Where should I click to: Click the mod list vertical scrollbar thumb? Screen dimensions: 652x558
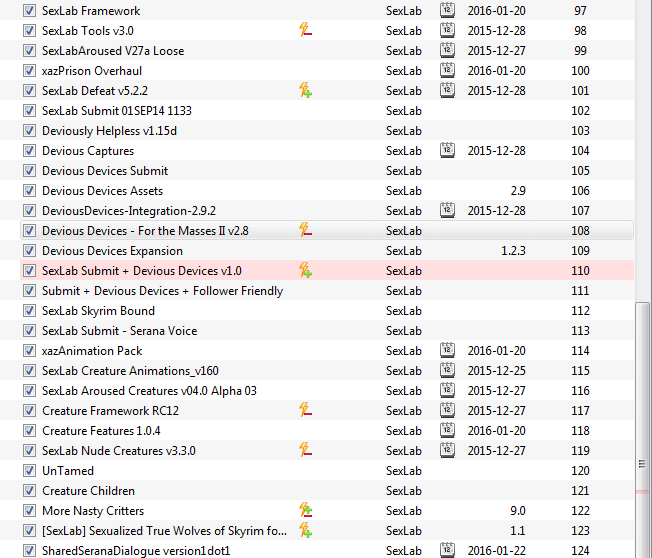pyautogui.click(x=642, y=430)
